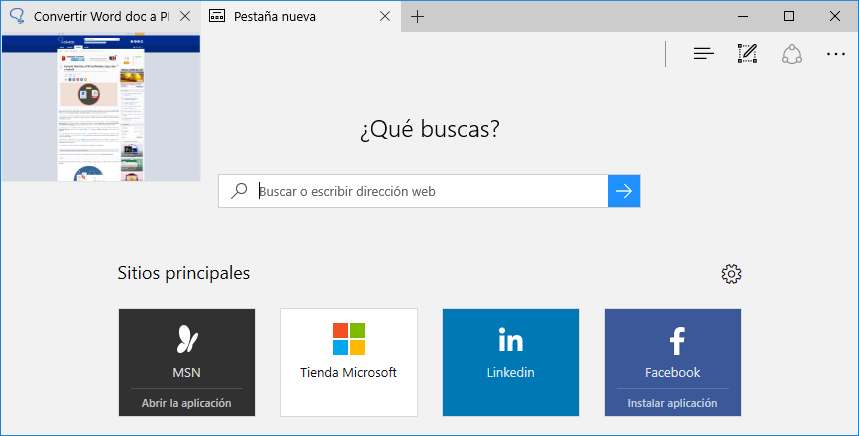
Task: Select the Pestaña nueva tab
Action: coord(290,17)
